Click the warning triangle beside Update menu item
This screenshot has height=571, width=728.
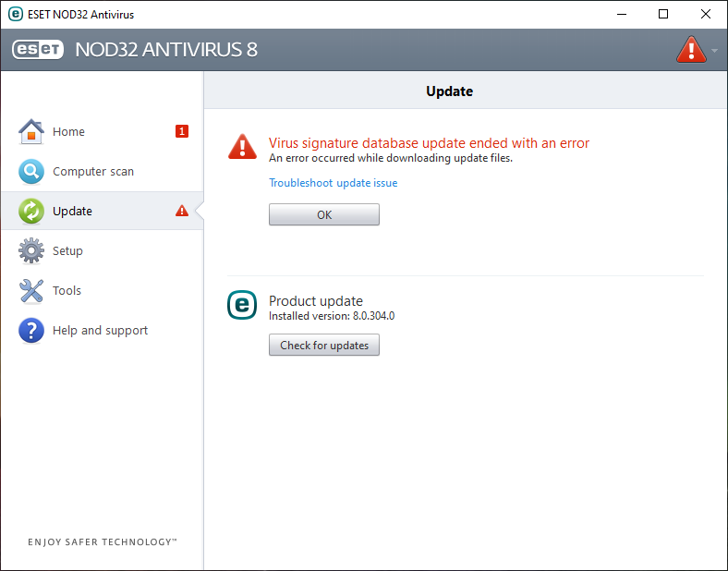[x=181, y=211]
